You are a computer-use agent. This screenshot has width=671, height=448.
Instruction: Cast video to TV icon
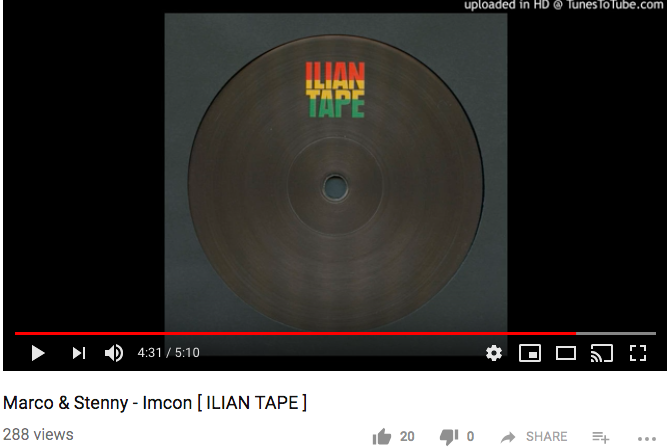pos(602,353)
